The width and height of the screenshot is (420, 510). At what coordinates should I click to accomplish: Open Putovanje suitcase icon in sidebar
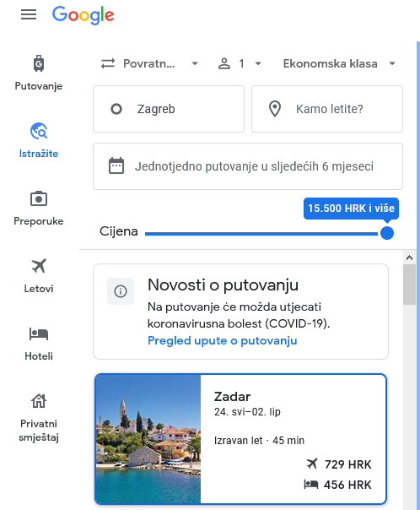(x=39, y=63)
